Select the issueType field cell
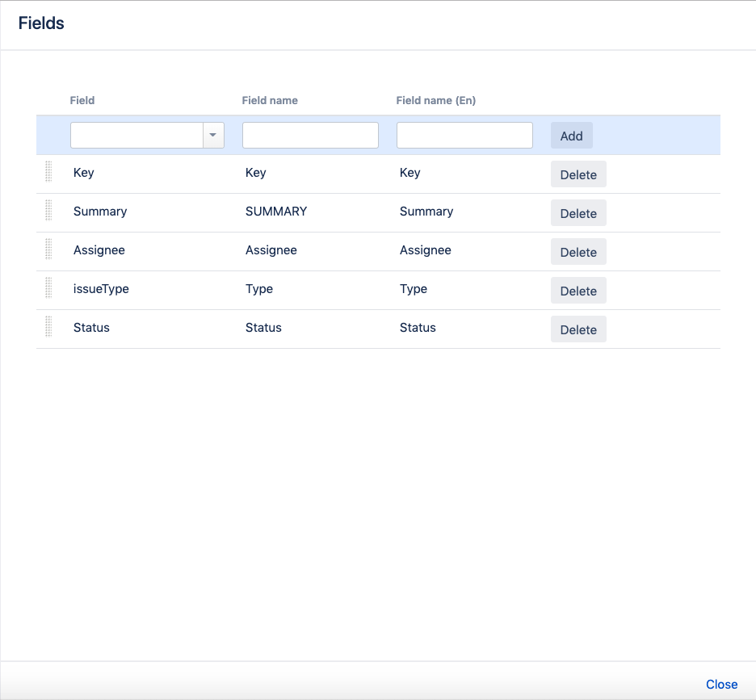Viewport: 756px width, 700px height. pos(101,289)
